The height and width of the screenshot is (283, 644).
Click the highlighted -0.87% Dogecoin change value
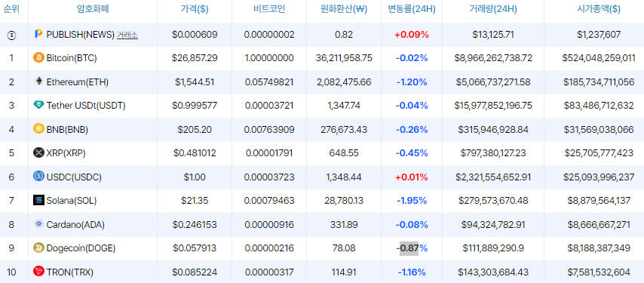point(412,248)
